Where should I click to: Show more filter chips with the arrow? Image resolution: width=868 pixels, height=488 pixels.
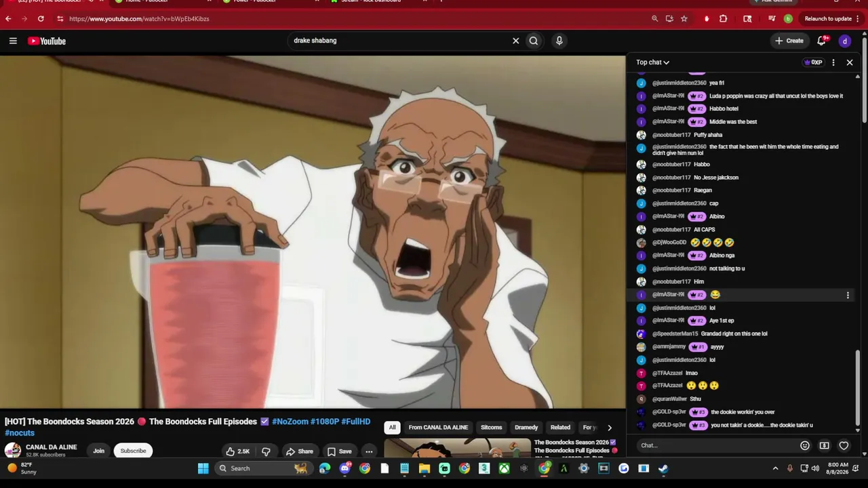coord(609,428)
